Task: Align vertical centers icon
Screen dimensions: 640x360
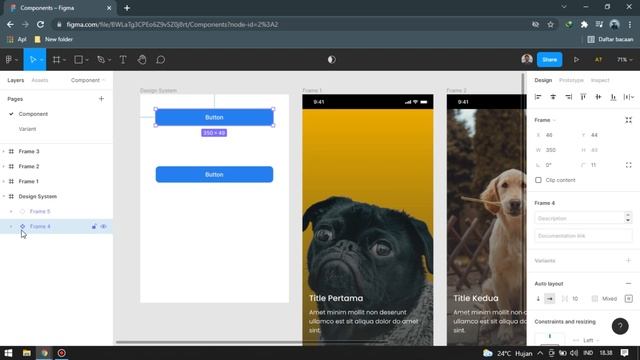Action: tap(598, 97)
